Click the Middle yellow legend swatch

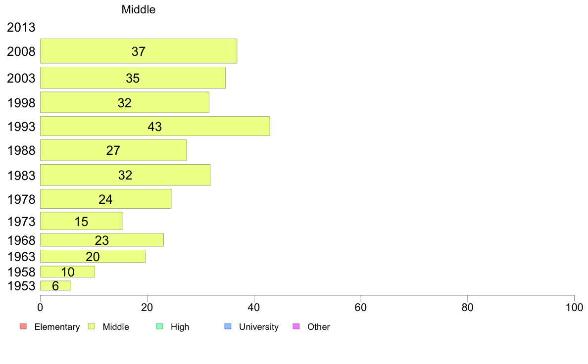(92, 326)
